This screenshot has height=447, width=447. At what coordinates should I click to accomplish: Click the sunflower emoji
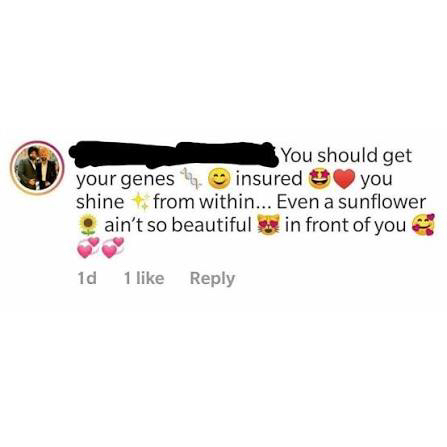[x=88, y=225]
